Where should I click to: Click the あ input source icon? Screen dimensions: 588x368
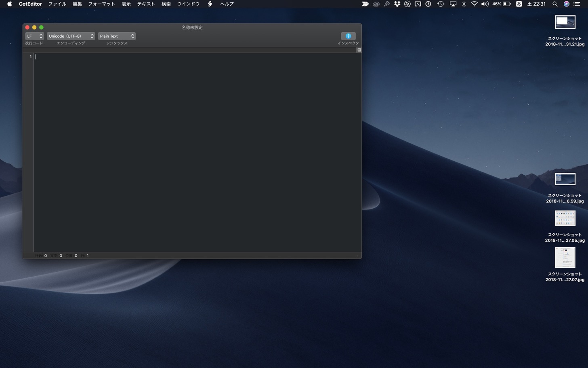point(519,4)
